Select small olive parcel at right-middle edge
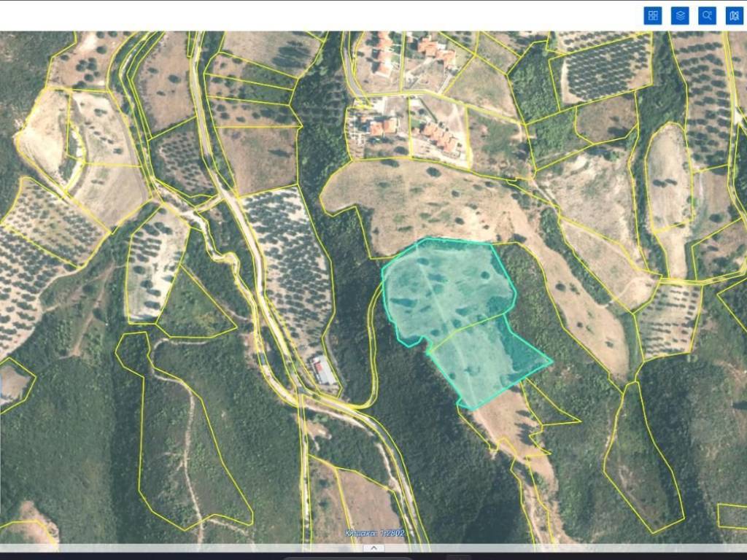Image resolution: width=747 pixels, height=560 pixels. [x=667, y=319]
